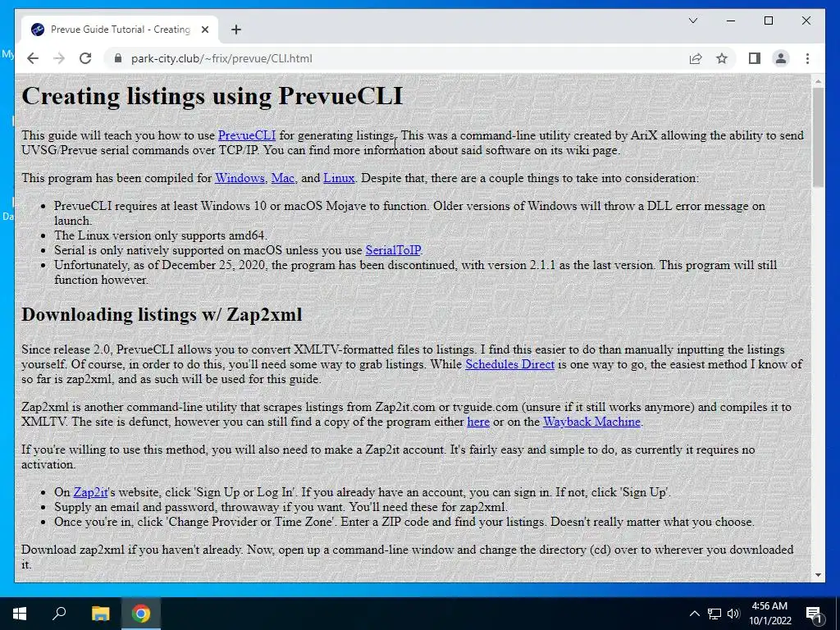Screen dimensions: 840x630
Task: Open File Explorer from the taskbar
Action: [x=100, y=614]
